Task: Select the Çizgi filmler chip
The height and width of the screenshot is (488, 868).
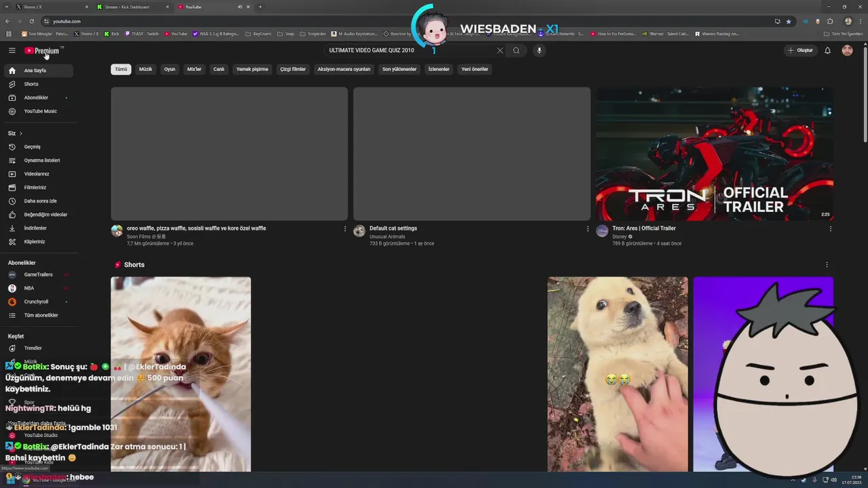Action: pyautogui.click(x=293, y=69)
